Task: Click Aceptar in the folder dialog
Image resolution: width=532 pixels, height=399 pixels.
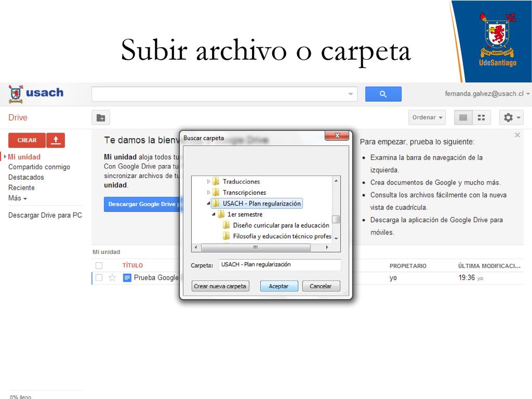Action: [279, 286]
